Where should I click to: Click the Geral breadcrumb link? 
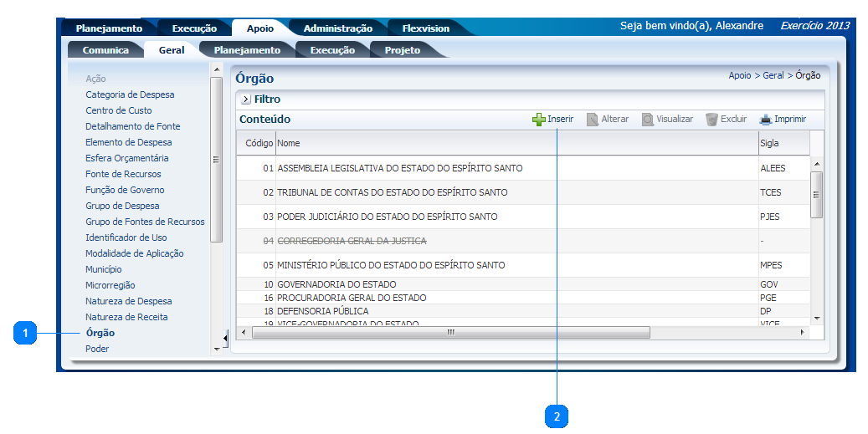[x=773, y=75]
